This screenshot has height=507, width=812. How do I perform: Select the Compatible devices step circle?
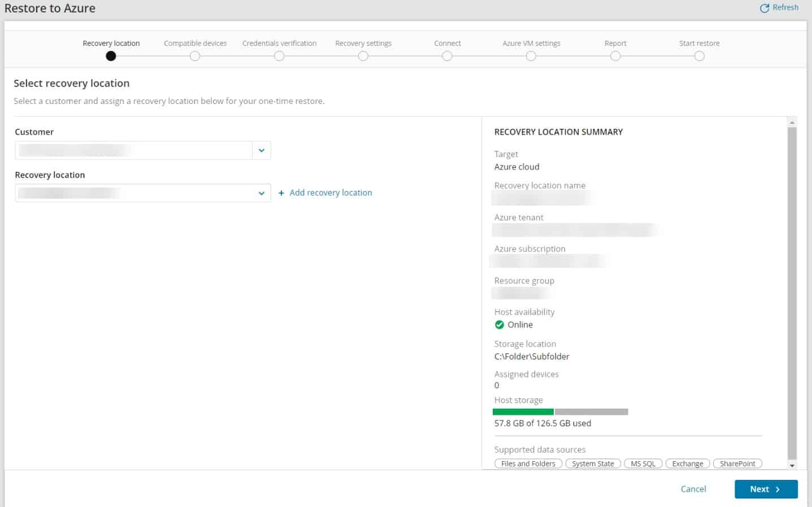click(195, 56)
